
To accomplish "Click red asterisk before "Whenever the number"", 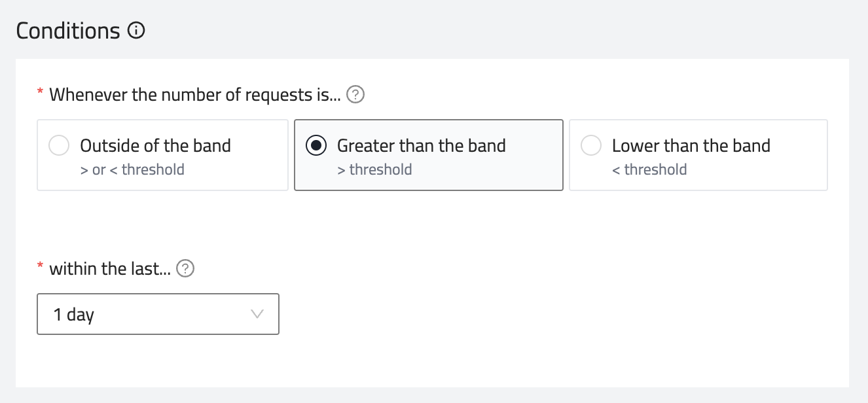I will [41, 93].
